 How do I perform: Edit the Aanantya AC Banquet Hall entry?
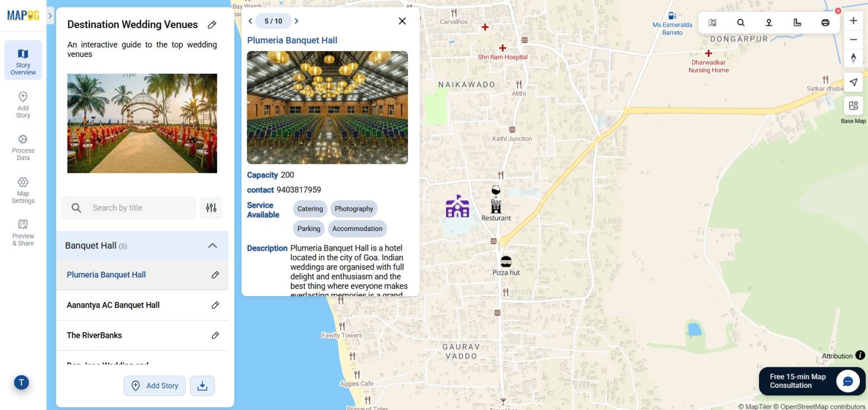coord(215,305)
